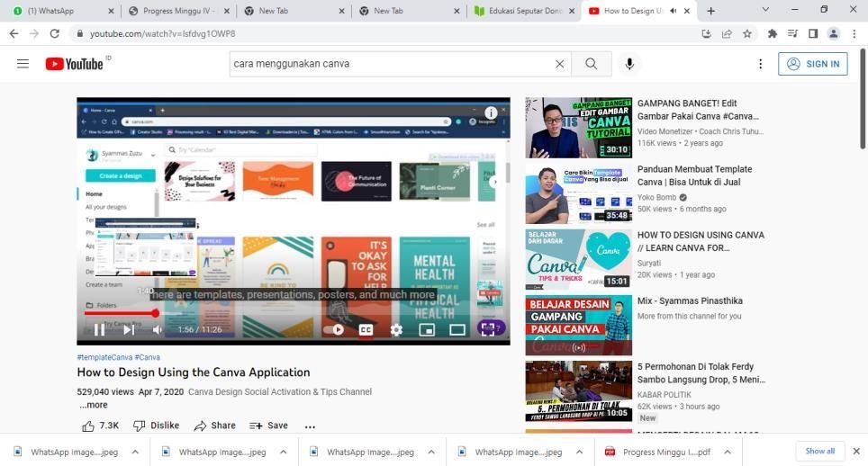Viewport: 868px width, 466px height.
Task: Show all downloads
Action: [820, 451]
